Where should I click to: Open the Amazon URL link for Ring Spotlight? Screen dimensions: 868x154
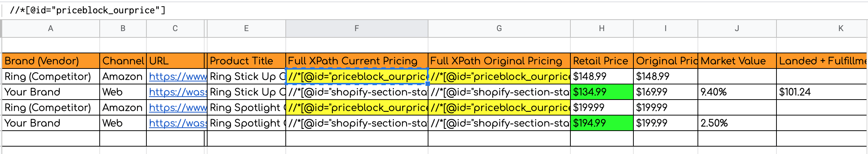click(178, 108)
